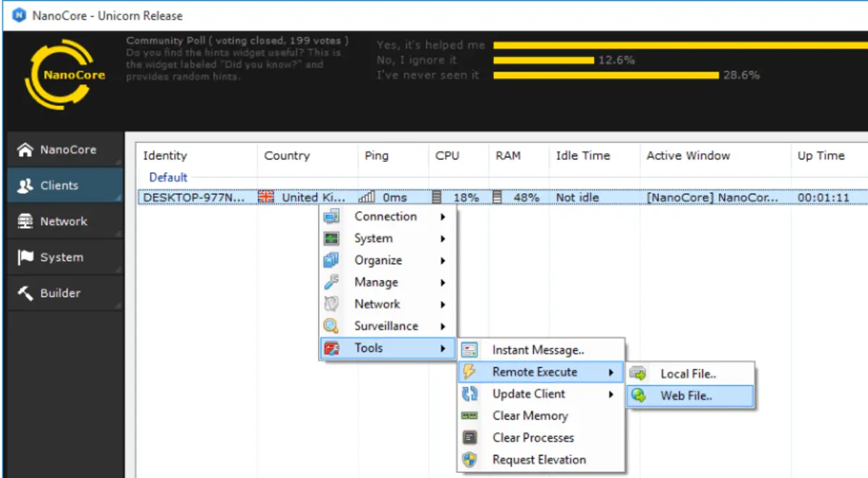868x478 pixels.
Task: Click the Active Window column header
Action: click(x=715, y=155)
